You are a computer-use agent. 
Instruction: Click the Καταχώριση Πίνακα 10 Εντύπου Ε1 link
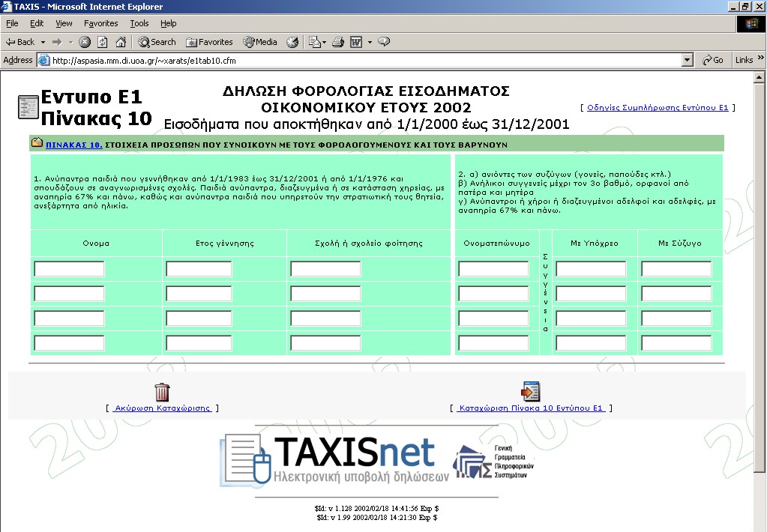[x=531, y=408]
